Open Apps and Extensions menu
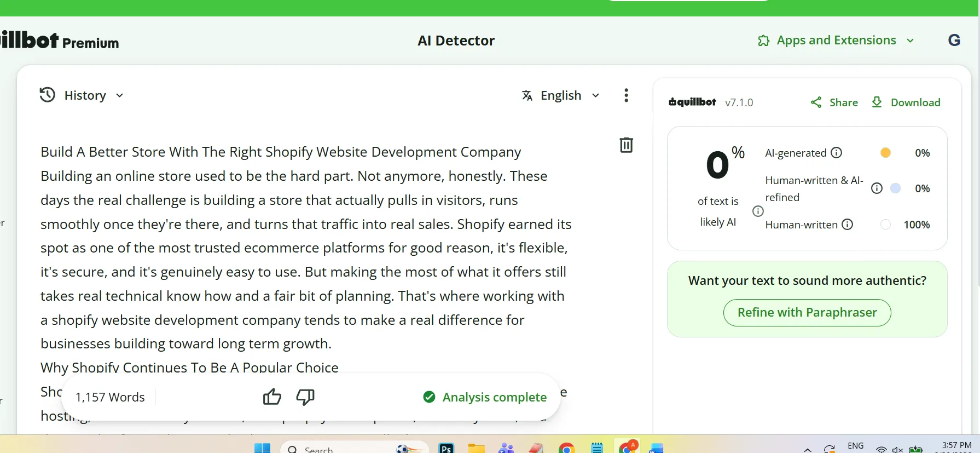980x453 pixels. tap(836, 40)
